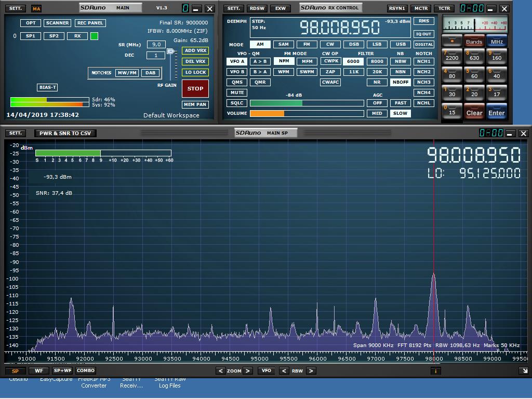Viewport: 532px width, 399px height.
Task: Select the 2200 band keypad button
Action: 451,56
